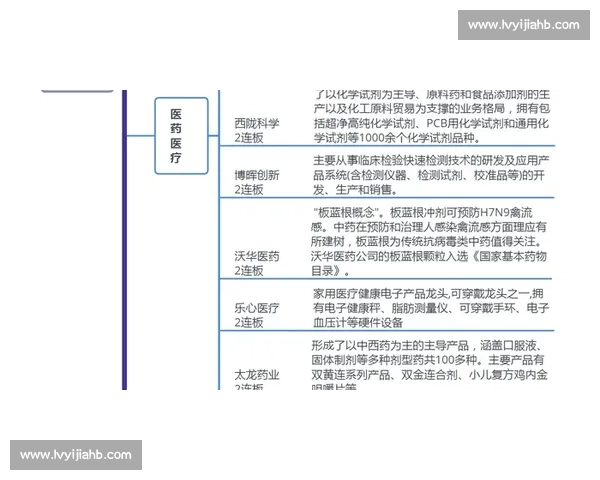This screenshot has width=600, height=480.
Task: Click the line 学试剂等1000余个化学试剂品种
Action: click(x=397, y=138)
